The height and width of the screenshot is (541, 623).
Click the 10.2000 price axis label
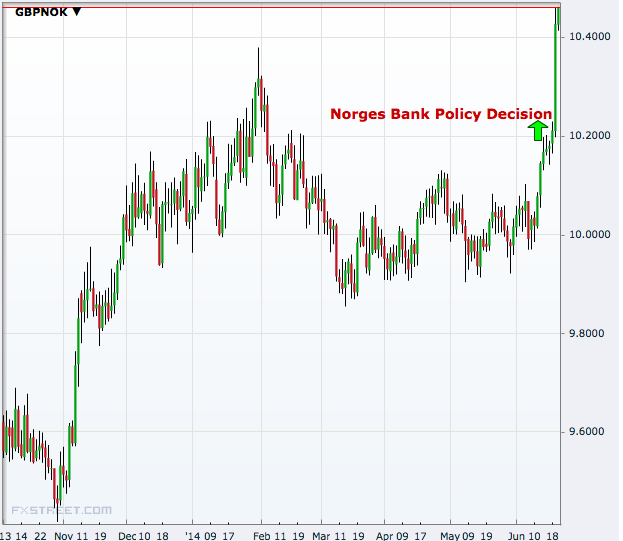coord(590,135)
